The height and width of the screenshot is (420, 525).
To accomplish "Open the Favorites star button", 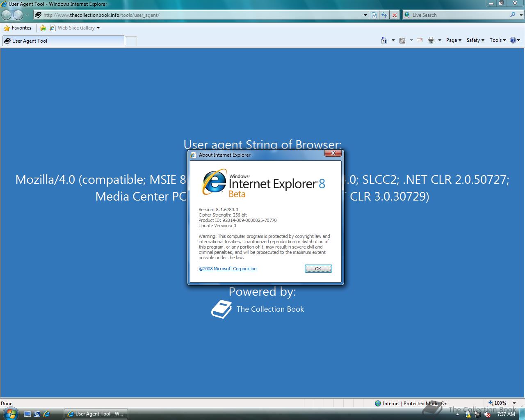I will pos(18,28).
